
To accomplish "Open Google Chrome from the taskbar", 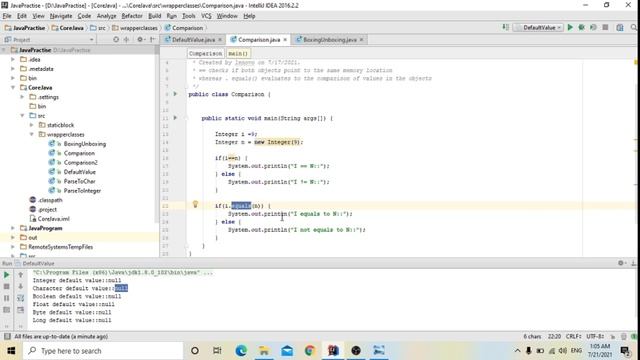I will click(310, 351).
